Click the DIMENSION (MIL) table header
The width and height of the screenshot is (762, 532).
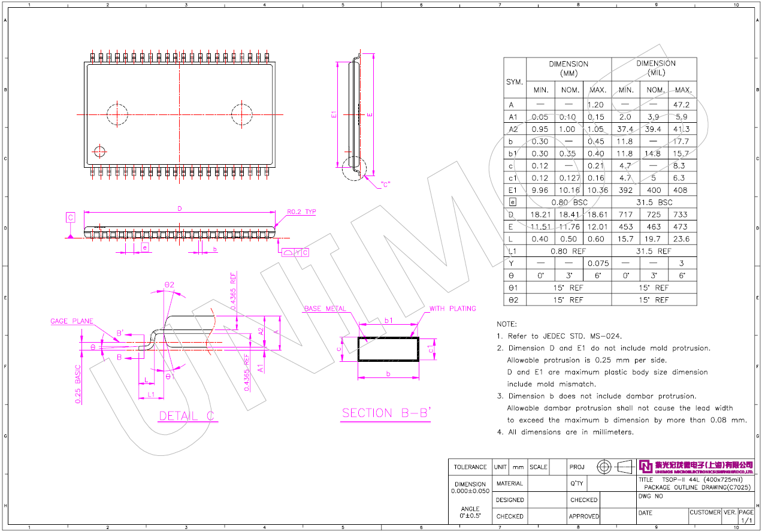(655, 68)
